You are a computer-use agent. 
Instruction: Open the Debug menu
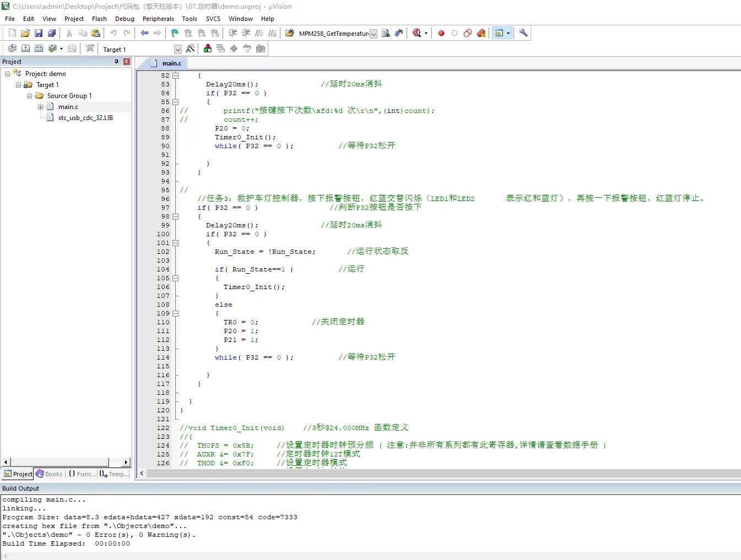[x=125, y=19]
